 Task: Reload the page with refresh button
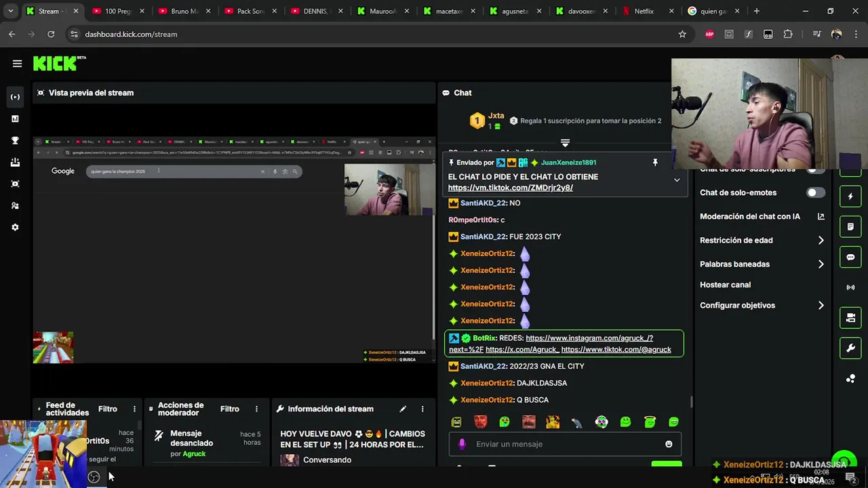(x=51, y=34)
